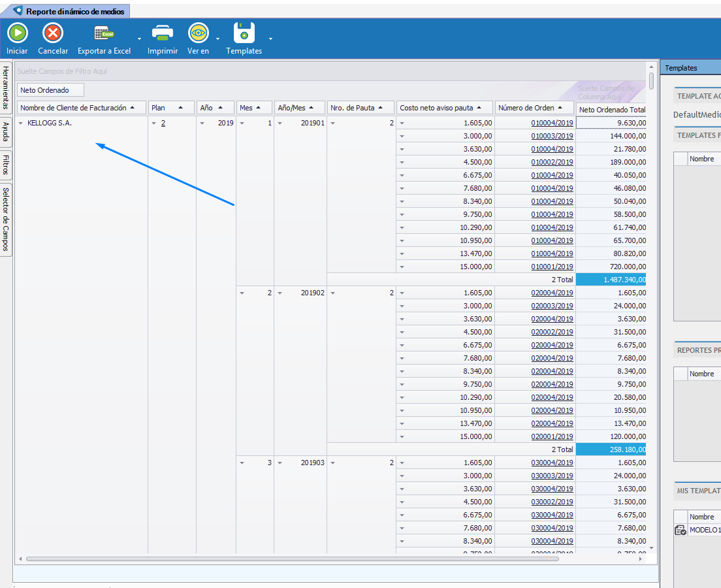721x588 pixels.
Task: Click the Imprimir printer icon
Action: pos(162,33)
